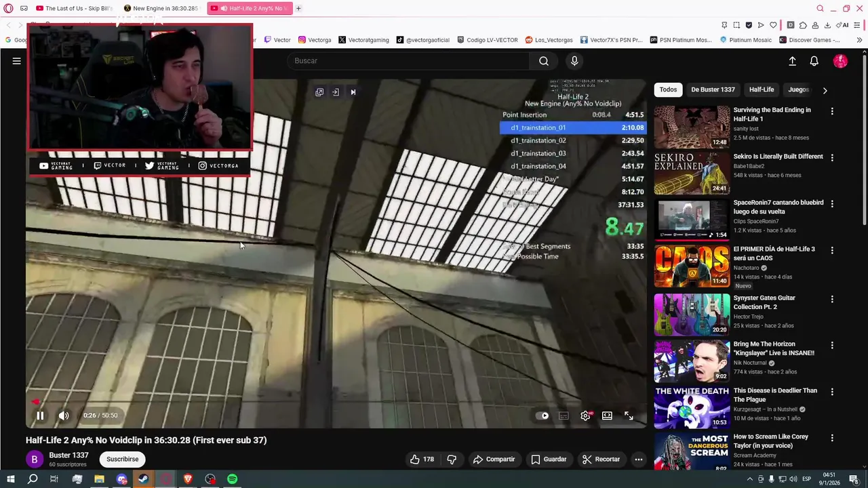Open options for Surviving the Bad Ending video
The image size is (868, 488).
[x=832, y=110]
